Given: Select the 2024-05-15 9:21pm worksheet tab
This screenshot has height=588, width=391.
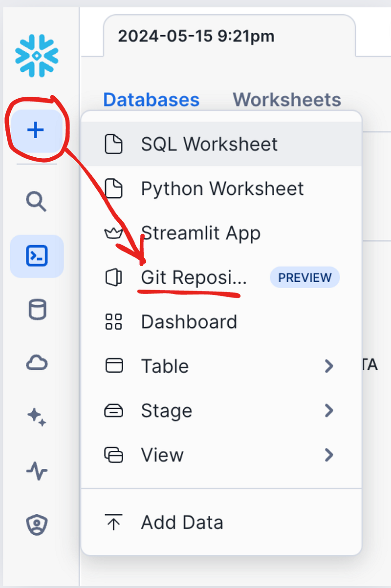Looking at the screenshot, I should pyautogui.click(x=196, y=36).
